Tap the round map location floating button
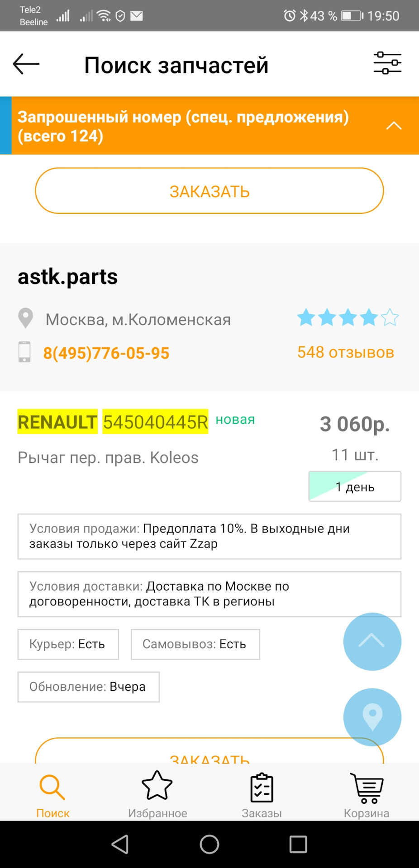This screenshot has height=868, width=419. pos(372,717)
